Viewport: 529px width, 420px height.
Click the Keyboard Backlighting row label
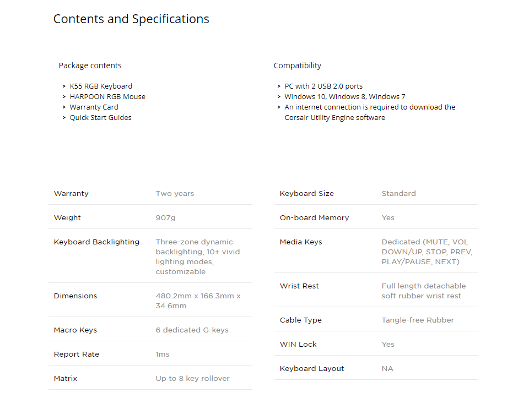tap(96, 242)
